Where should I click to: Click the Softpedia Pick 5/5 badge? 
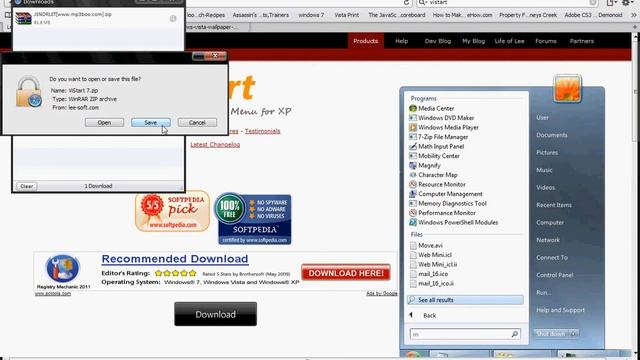coord(172,211)
